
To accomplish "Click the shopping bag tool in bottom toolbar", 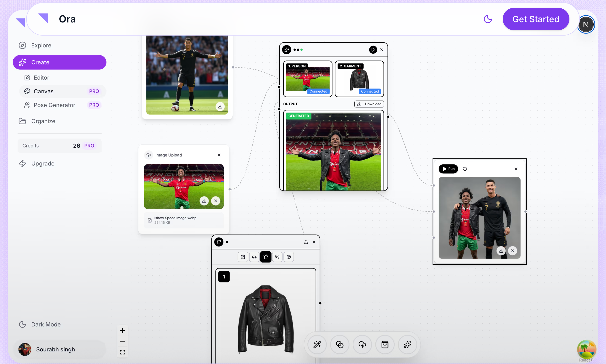I will point(385,344).
